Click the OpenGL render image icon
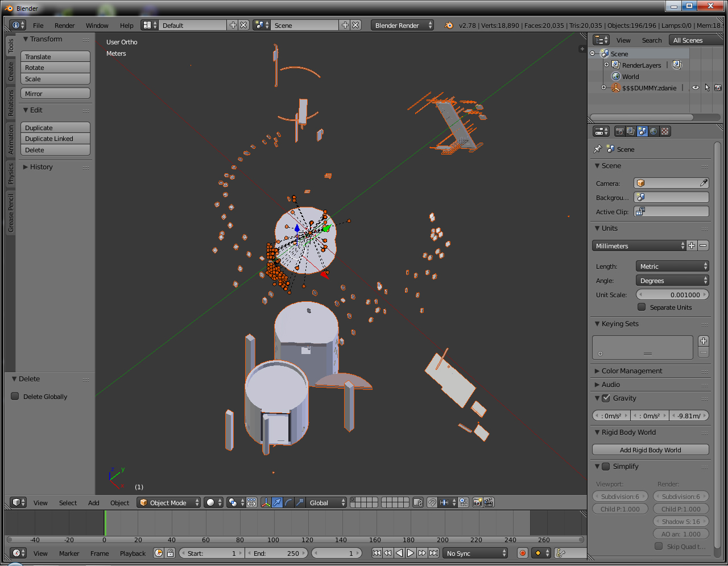 pos(477,502)
